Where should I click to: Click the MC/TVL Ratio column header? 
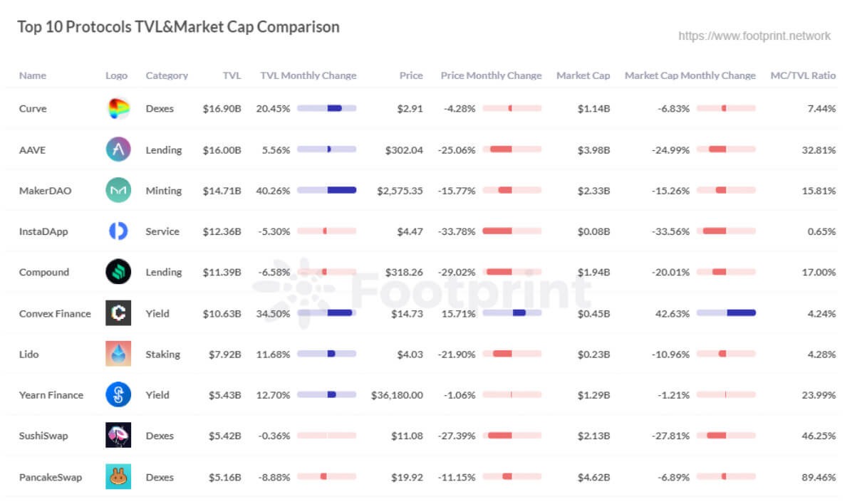[803, 75]
